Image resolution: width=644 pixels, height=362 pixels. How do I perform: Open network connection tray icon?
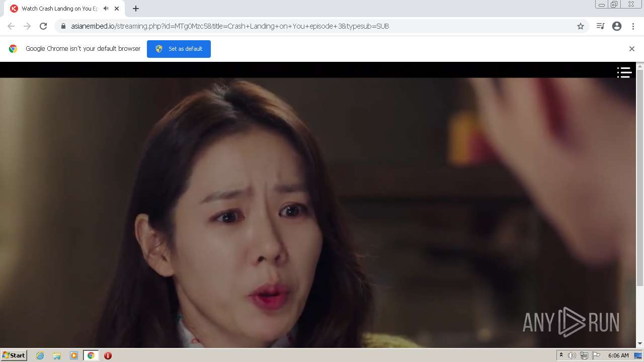pyautogui.click(x=584, y=355)
